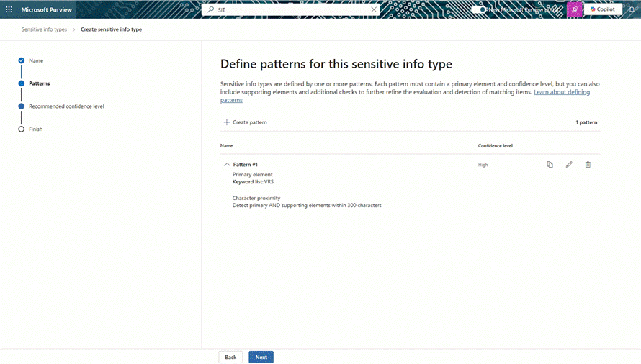
Task: Open the app launcher waffle icon
Action: tap(9, 9)
